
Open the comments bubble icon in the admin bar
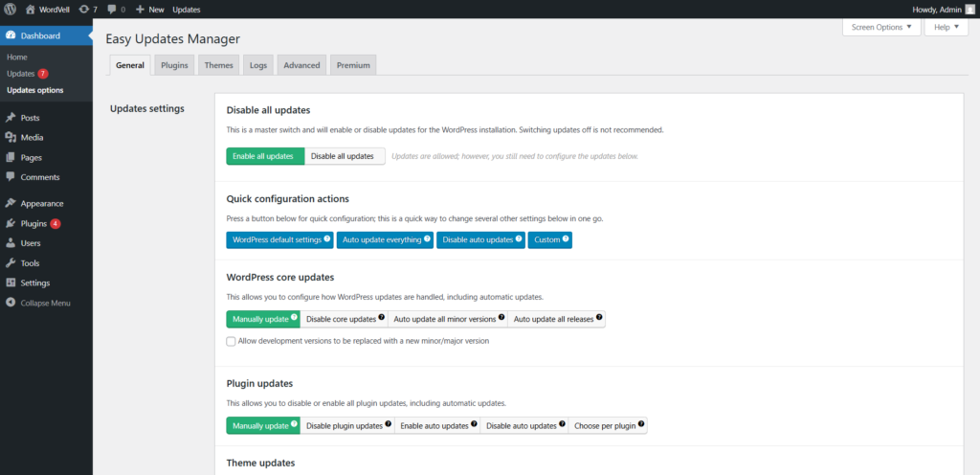point(111,10)
